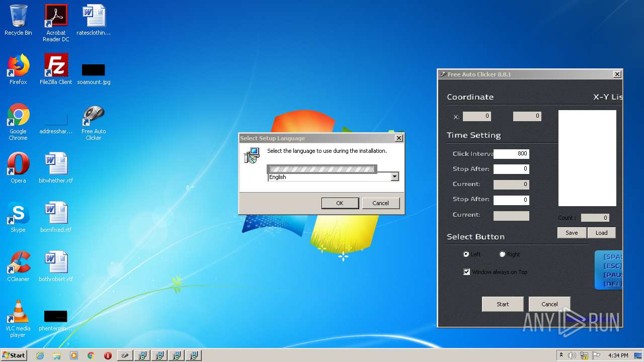The height and width of the screenshot is (362, 644).
Task: Click the Opera icon in the taskbar
Action: point(108,355)
